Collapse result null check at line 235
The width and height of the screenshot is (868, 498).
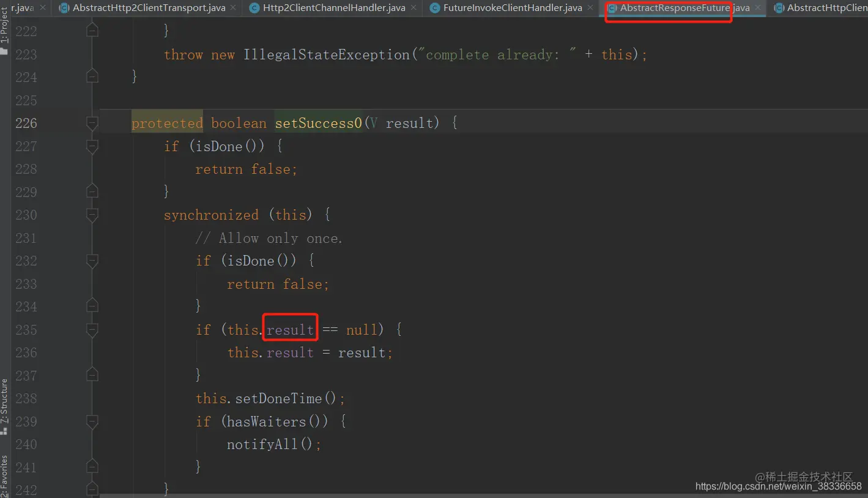tap(92, 330)
